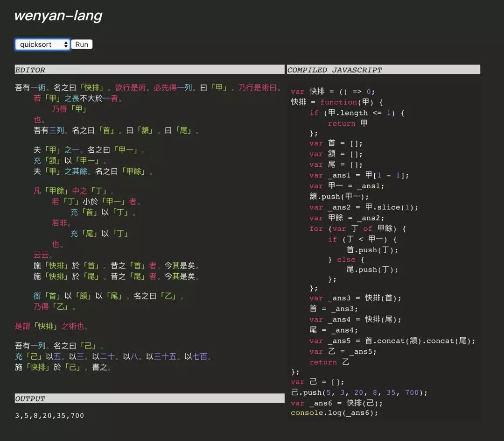This screenshot has height=441, width=504.
Task: Click editor line 凡「甲餘」中之「丁」
Action: pos(74,191)
